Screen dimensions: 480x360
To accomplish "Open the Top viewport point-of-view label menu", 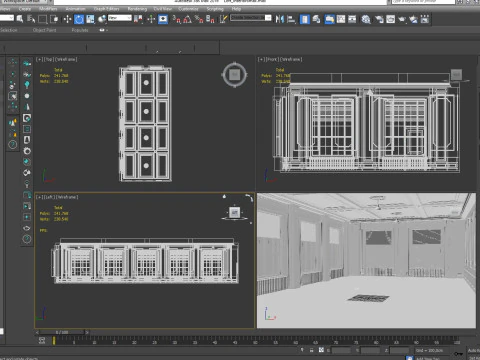I will (x=49, y=59).
